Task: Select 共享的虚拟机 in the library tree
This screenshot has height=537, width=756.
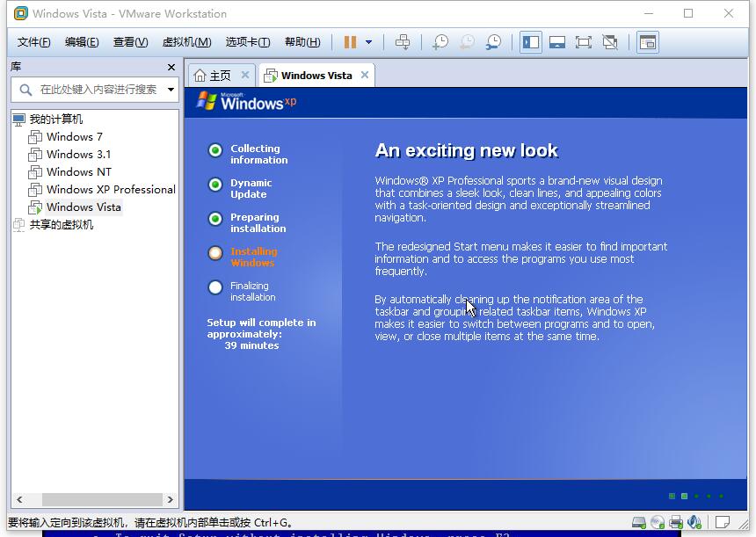Action: pos(62,225)
